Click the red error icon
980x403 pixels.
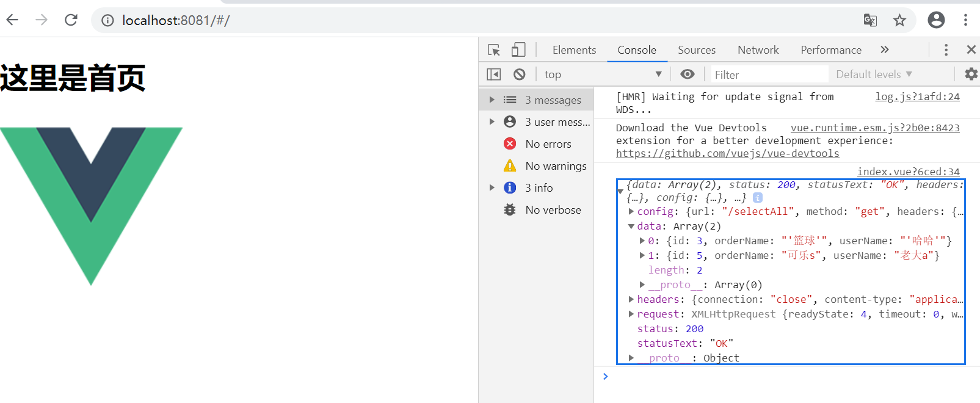pyautogui.click(x=510, y=143)
